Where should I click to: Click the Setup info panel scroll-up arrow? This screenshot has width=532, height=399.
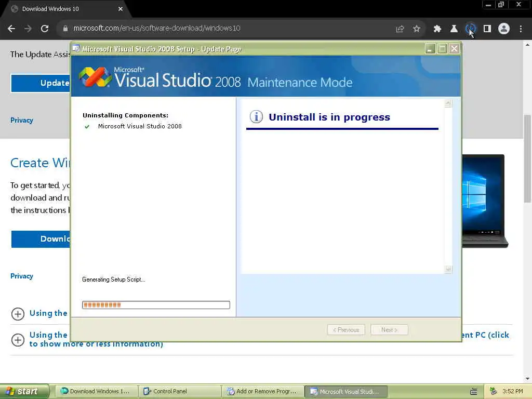448,103
